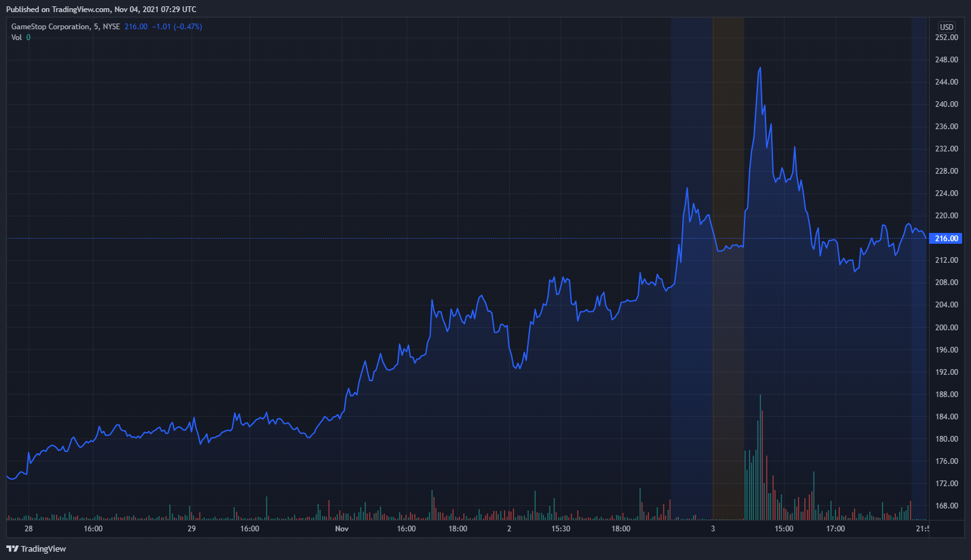Click the highlighted current price tag on the axis
Image resolution: width=971 pixels, height=560 pixels.
coord(946,239)
